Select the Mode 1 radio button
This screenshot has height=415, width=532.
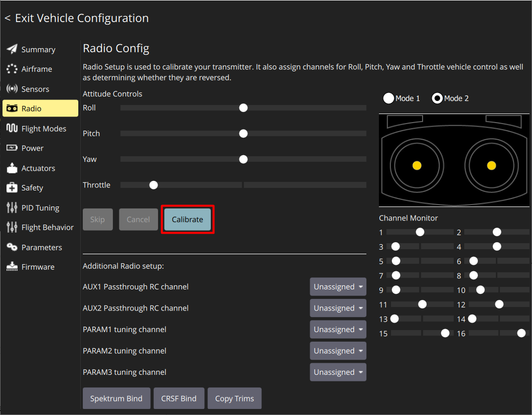[388, 98]
